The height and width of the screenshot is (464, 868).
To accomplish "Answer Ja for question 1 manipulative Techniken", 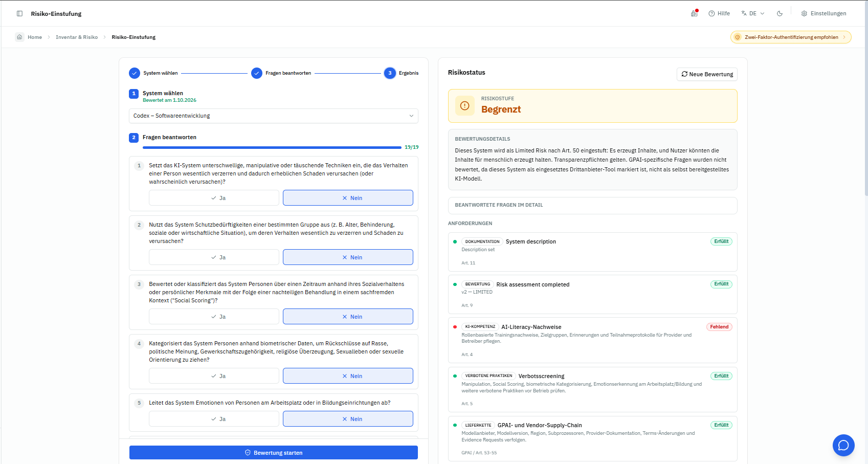I will [x=214, y=198].
